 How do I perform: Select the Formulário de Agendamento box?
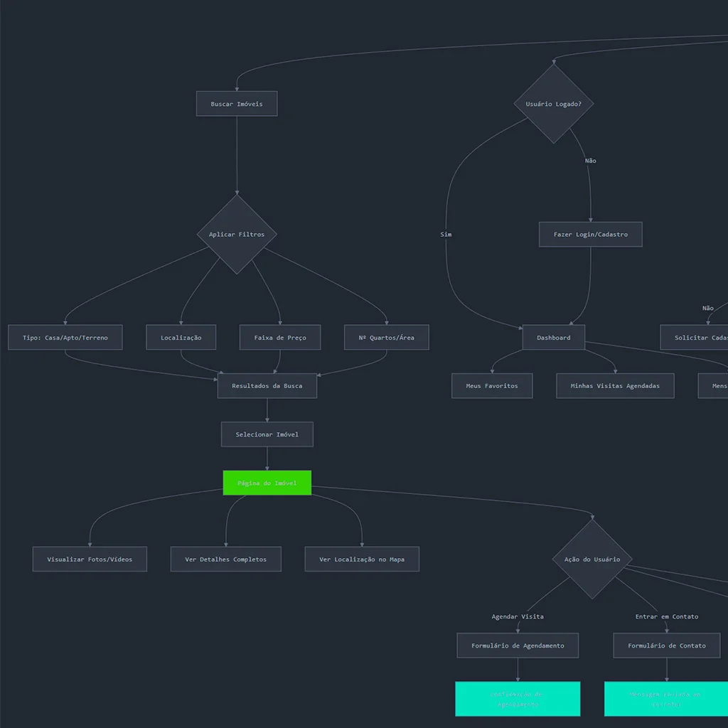click(518, 646)
